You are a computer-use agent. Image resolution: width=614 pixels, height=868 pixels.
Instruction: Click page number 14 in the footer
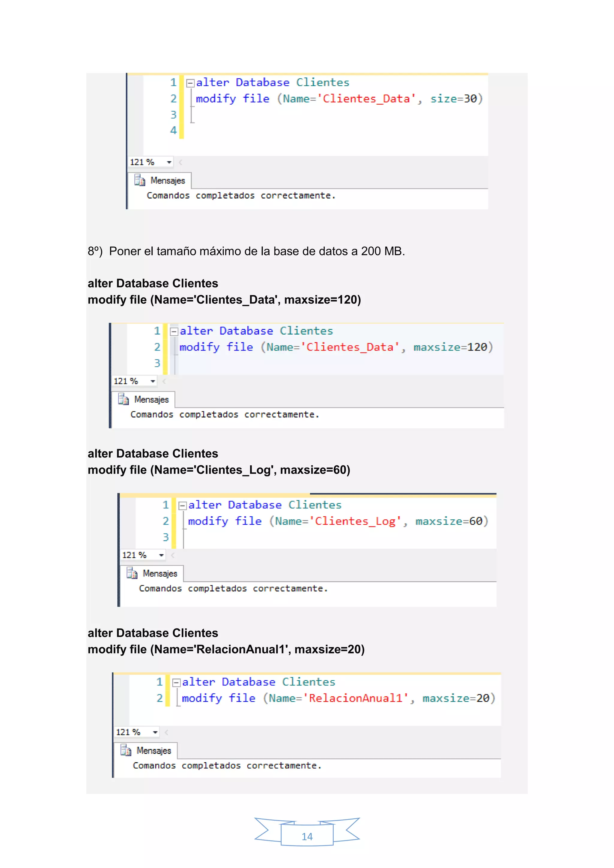[x=307, y=837]
